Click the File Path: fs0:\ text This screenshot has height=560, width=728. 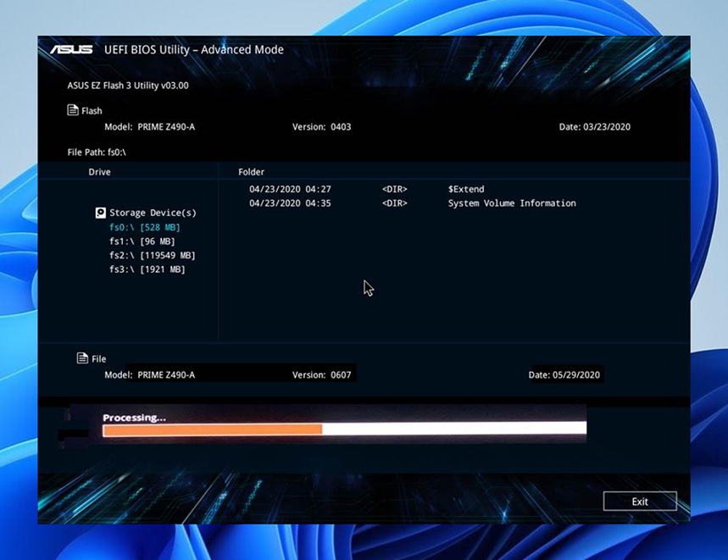coord(97,152)
